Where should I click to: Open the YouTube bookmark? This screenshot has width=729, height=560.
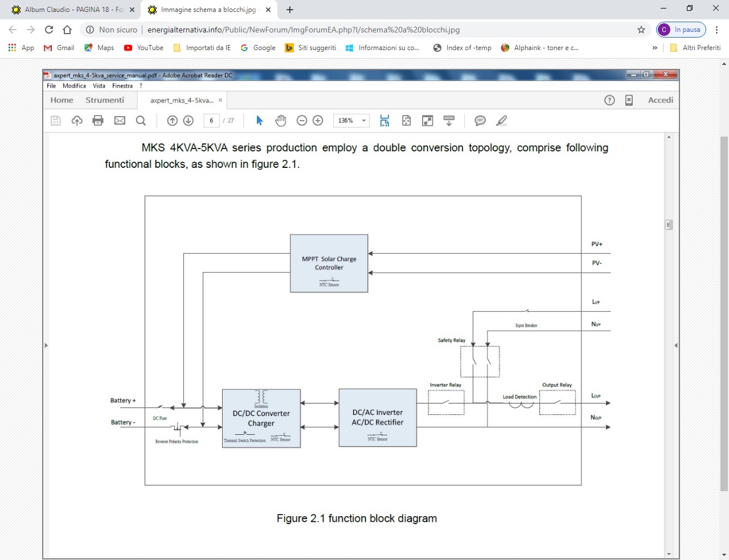pyautogui.click(x=144, y=48)
